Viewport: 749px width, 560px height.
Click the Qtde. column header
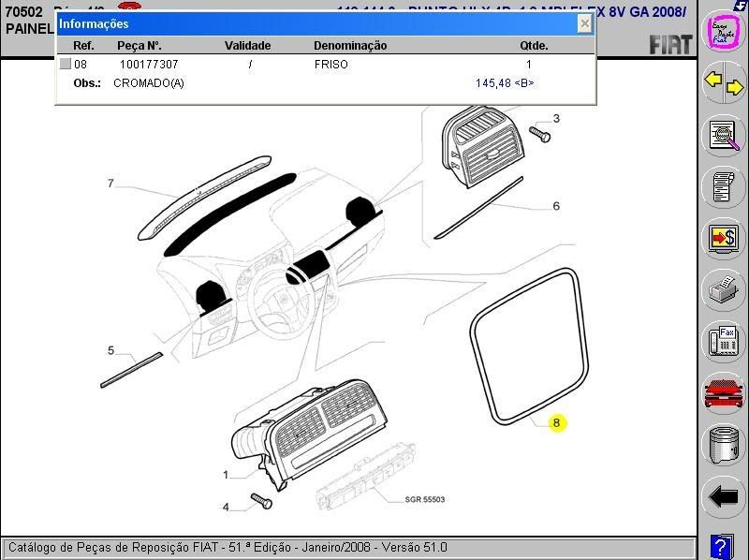[x=534, y=46]
